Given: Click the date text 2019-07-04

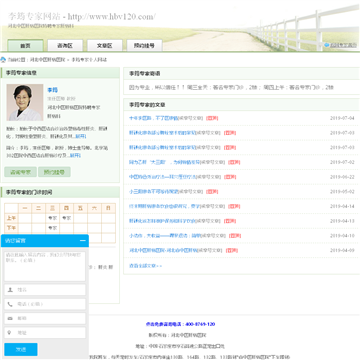Looking at the screenshot, I should click(x=342, y=118).
